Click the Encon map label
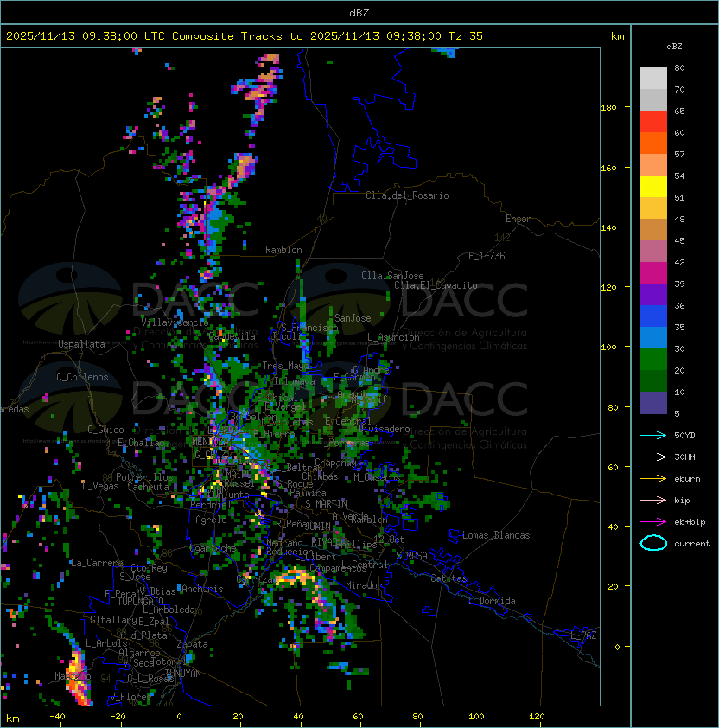The height and width of the screenshot is (728, 719). click(519, 219)
